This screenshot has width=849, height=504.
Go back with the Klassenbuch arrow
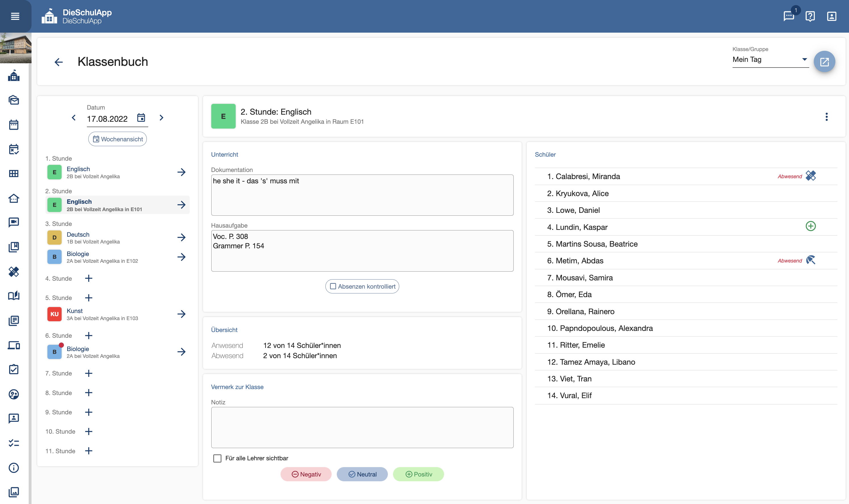59,62
